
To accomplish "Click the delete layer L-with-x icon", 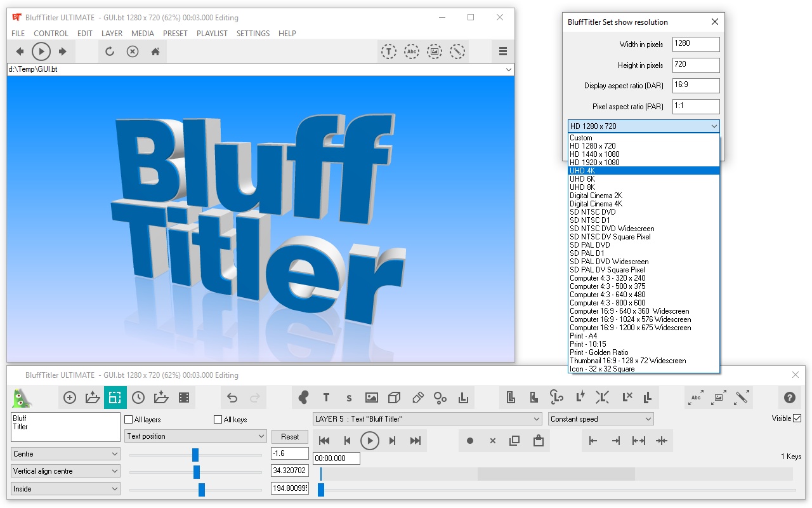I will tap(627, 398).
